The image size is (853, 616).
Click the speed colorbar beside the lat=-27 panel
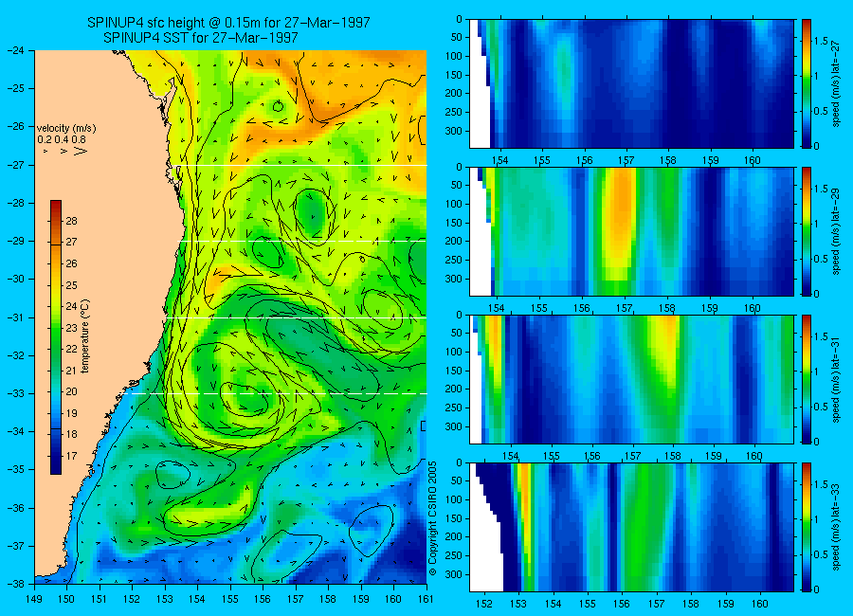coord(806,83)
